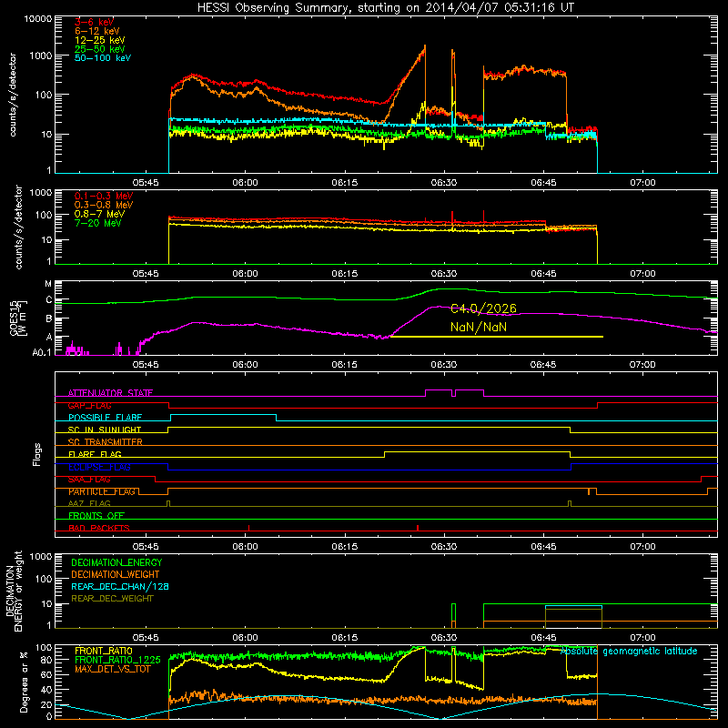Click the DECIMATION_WEIGHT legend label
Screen dimensions: 728x728
pos(116,575)
